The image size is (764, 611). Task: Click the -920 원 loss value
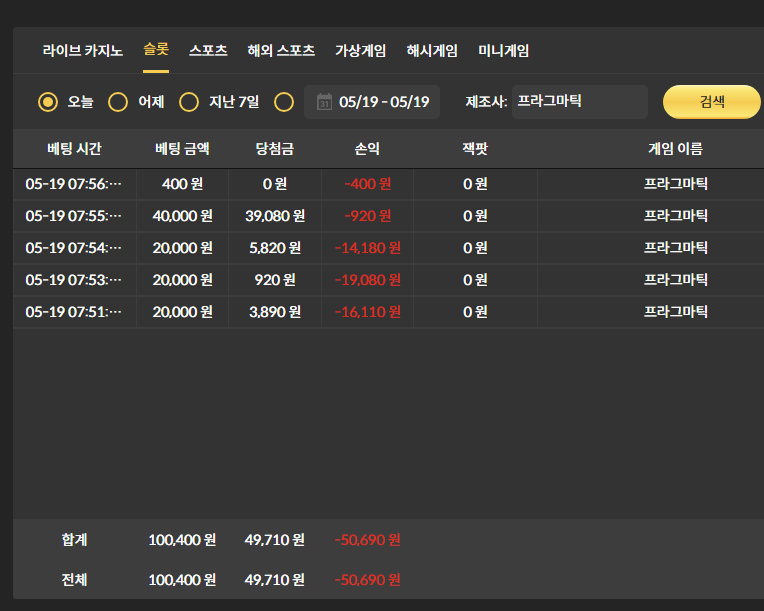[367, 216]
